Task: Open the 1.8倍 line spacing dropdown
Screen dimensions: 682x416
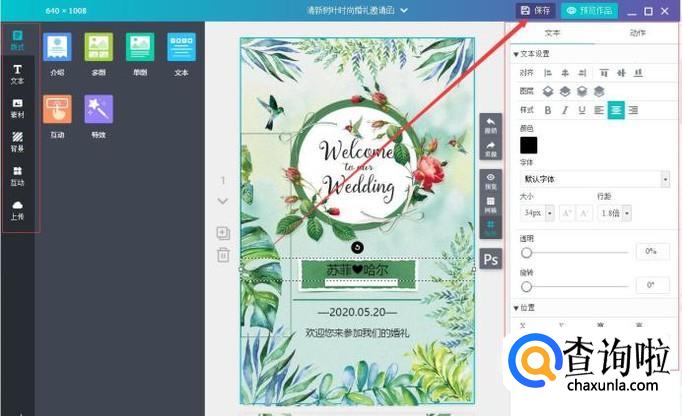Action: 614,213
